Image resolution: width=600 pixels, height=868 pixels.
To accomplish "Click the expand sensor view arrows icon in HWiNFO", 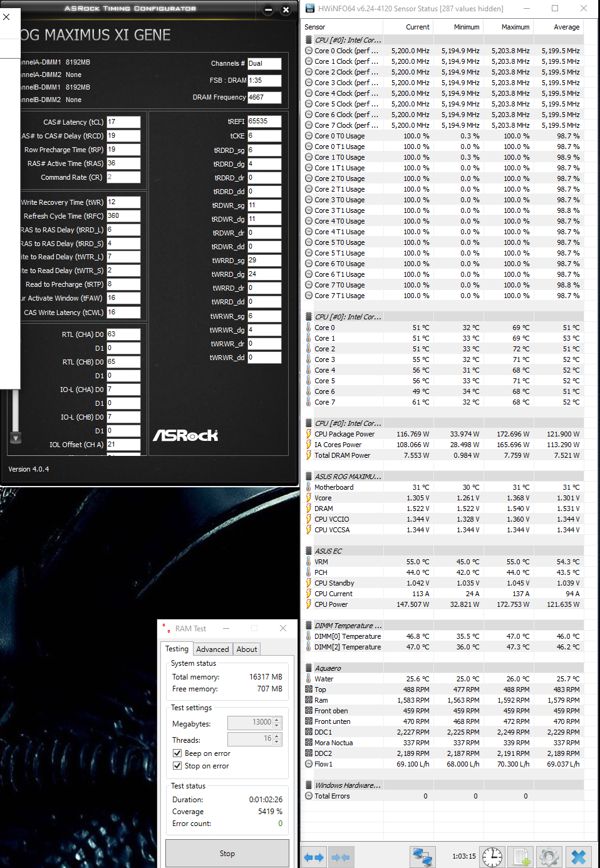I will (x=313, y=857).
